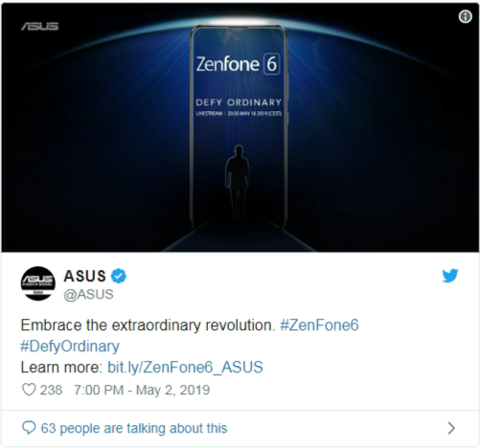View 63 people are talking about this
This screenshot has width=481, height=448.
134,428
